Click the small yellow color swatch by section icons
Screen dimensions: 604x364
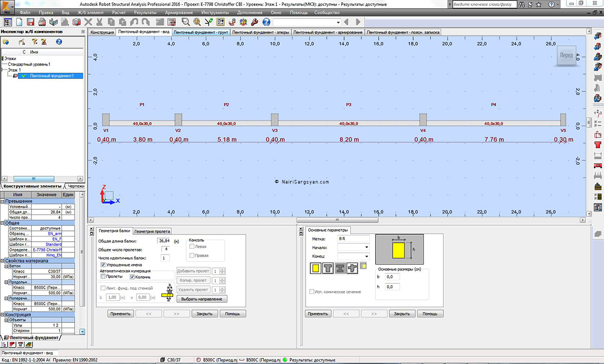363,265
